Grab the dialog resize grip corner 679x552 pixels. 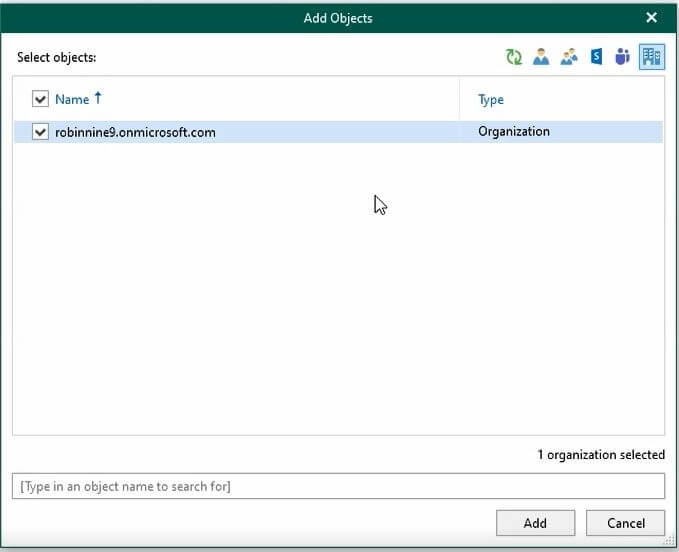point(669,541)
